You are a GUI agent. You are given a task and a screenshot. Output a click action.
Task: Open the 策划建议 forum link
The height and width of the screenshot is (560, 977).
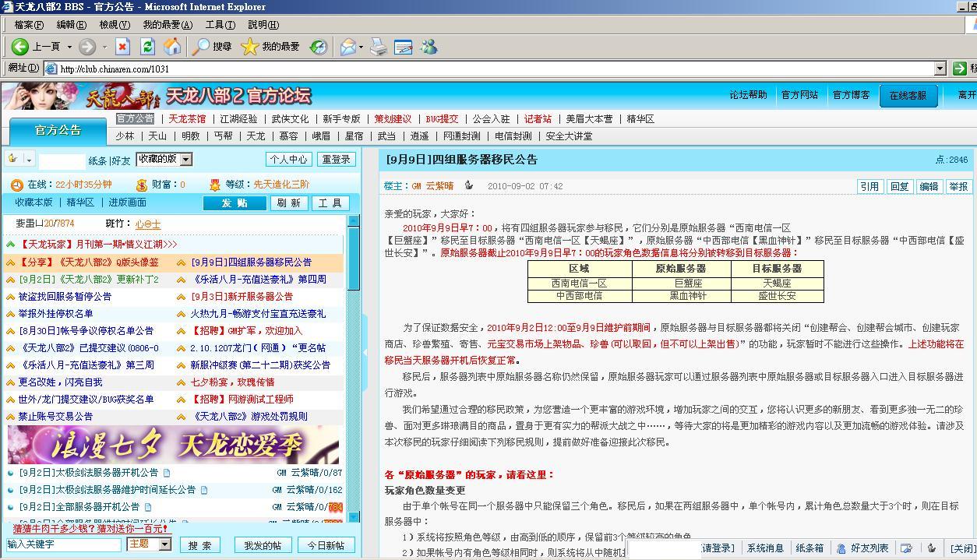pyautogui.click(x=393, y=119)
